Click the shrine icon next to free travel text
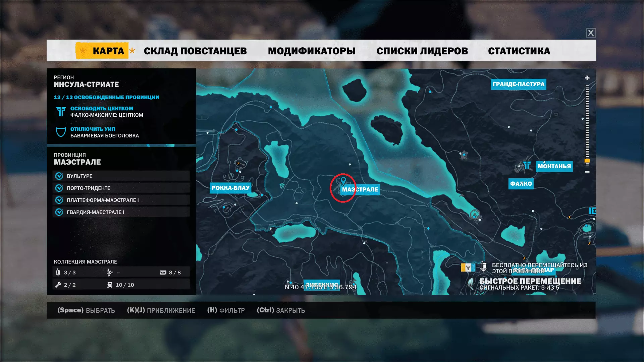Screen dimensions: 644x362 pos(483,267)
